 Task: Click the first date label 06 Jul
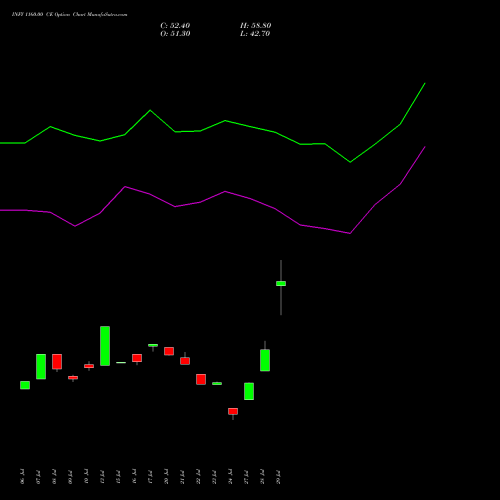(x=22, y=477)
